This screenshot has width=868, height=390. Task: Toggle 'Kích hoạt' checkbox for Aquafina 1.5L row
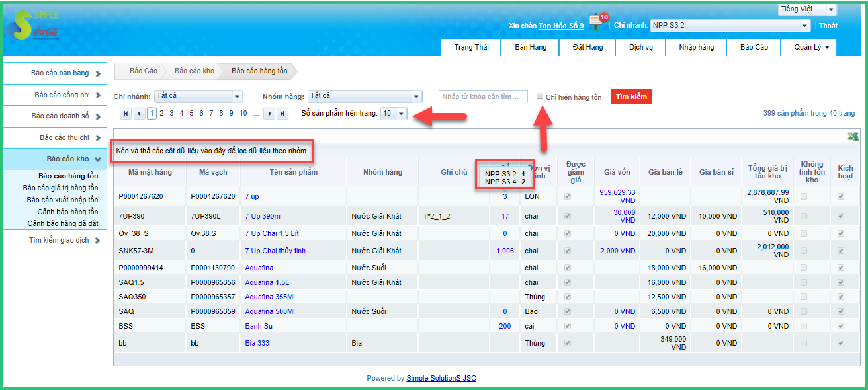841,282
